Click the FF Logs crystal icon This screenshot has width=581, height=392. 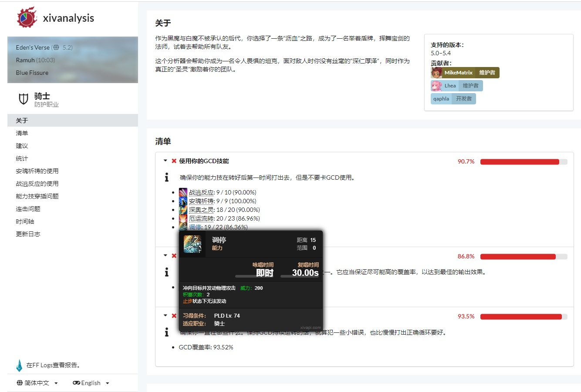click(19, 365)
